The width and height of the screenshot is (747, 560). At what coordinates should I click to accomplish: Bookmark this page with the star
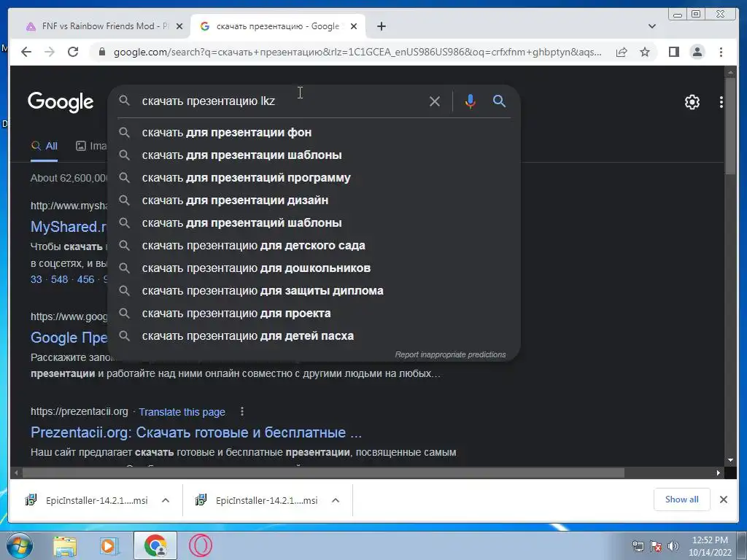[645, 52]
